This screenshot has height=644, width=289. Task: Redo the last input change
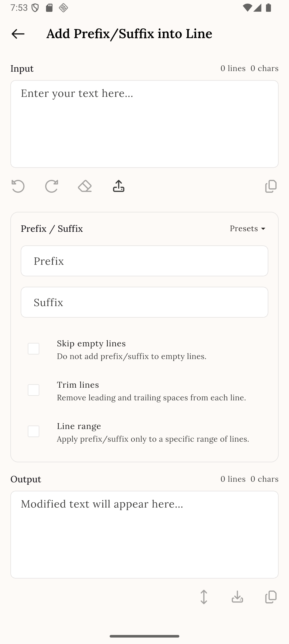[51, 186]
